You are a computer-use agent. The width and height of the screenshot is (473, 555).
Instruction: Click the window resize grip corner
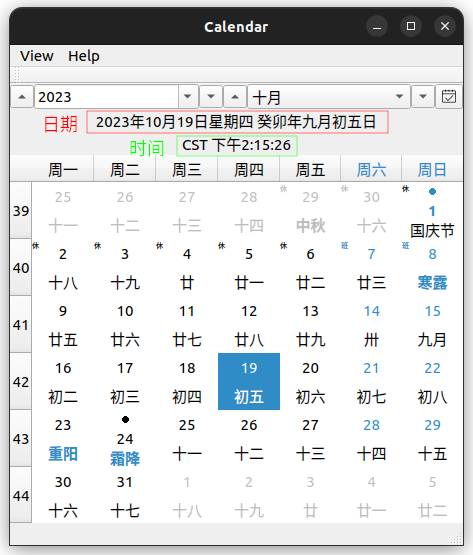pos(457,539)
